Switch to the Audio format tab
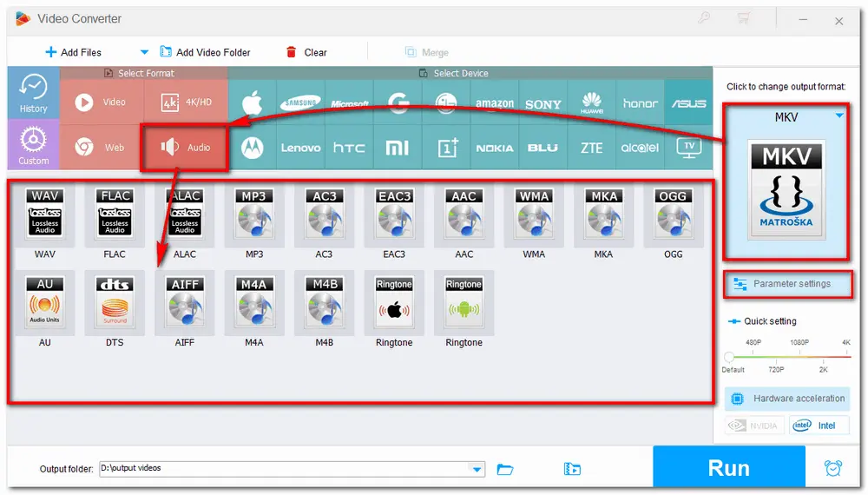This screenshot has width=868, height=495. tap(185, 148)
